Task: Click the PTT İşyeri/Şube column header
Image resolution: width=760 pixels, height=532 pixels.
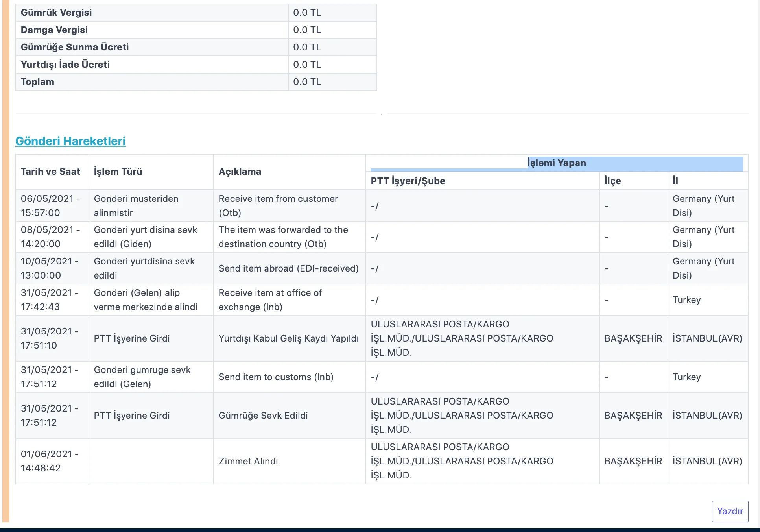Action: 408,181
